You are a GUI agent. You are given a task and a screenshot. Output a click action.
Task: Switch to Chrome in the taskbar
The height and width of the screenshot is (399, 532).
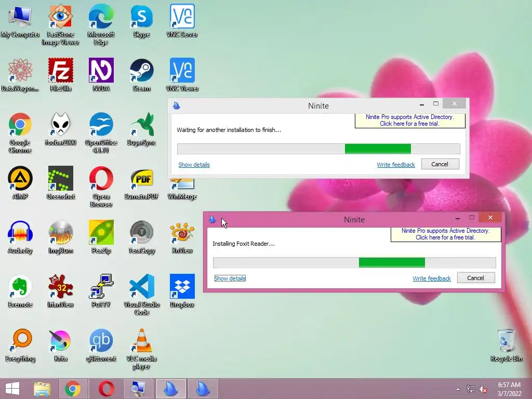(73, 389)
